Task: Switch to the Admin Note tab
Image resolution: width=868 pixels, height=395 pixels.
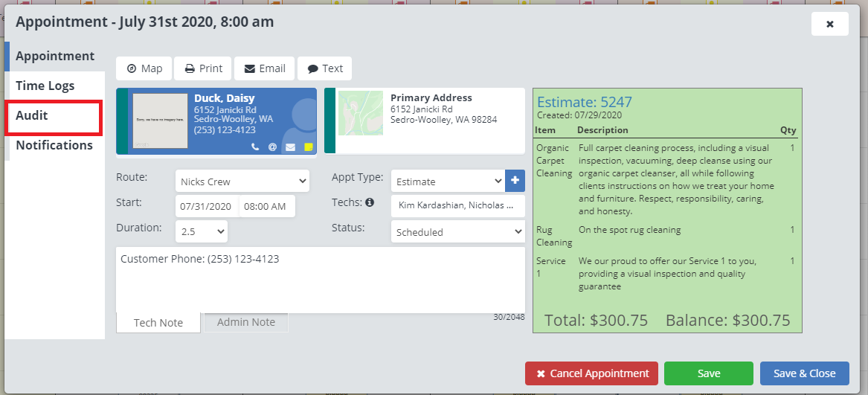Action: coord(245,322)
